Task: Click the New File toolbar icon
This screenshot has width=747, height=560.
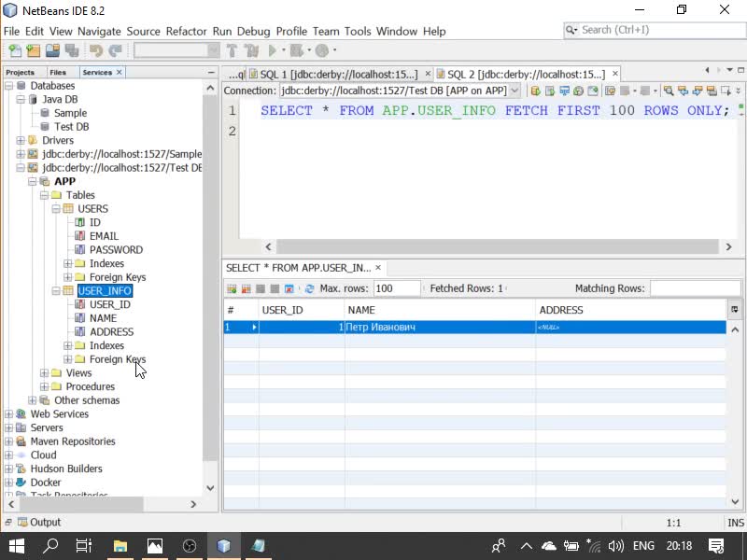Action: tap(15, 50)
